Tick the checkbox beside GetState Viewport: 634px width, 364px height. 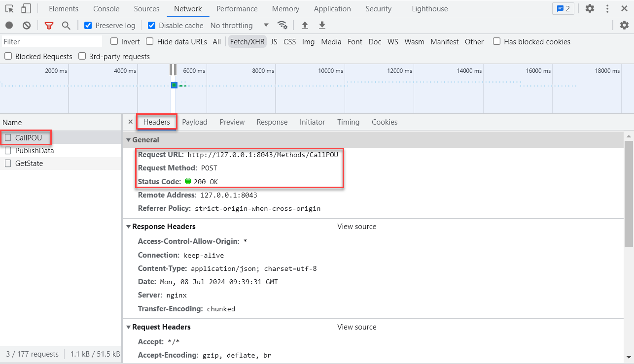tap(8, 163)
